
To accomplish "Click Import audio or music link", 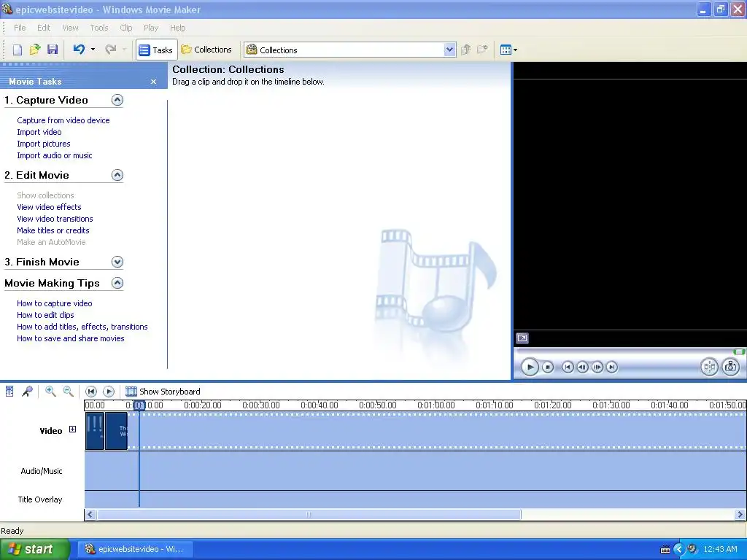I will [x=54, y=155].
